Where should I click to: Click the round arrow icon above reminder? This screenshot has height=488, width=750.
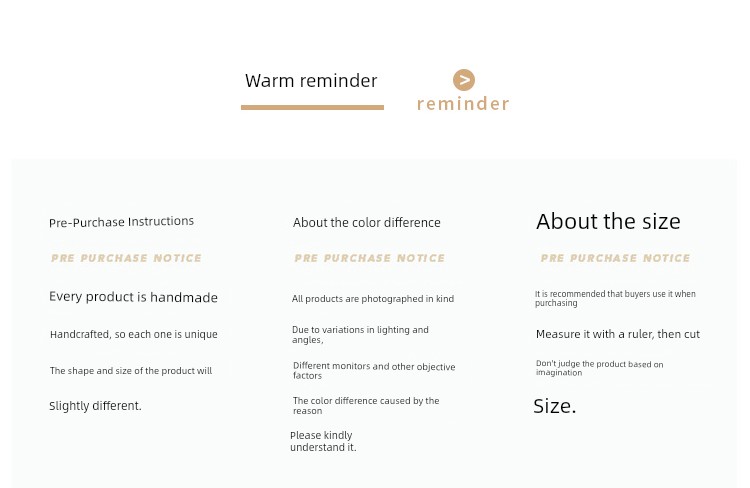click(x=463, y=80)
